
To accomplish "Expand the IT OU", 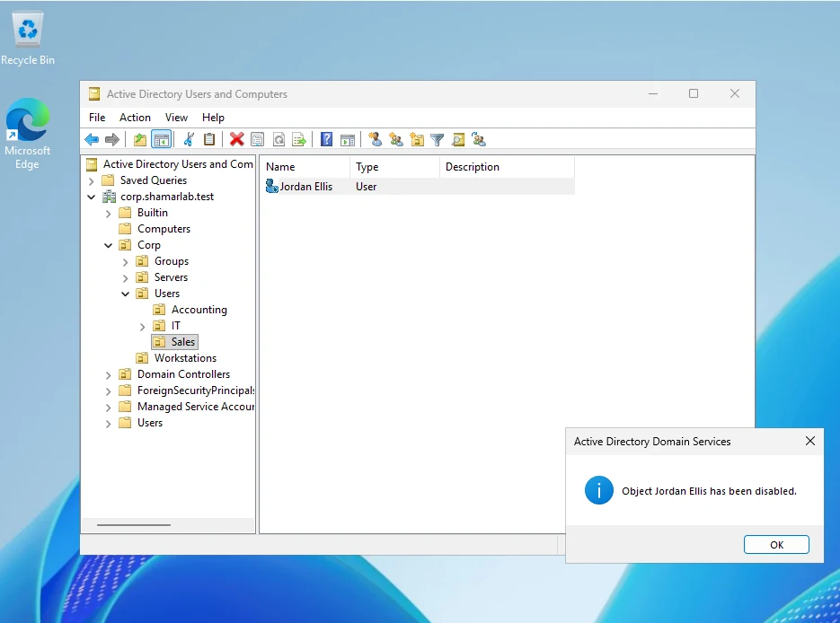I will [x=143, y=327].
